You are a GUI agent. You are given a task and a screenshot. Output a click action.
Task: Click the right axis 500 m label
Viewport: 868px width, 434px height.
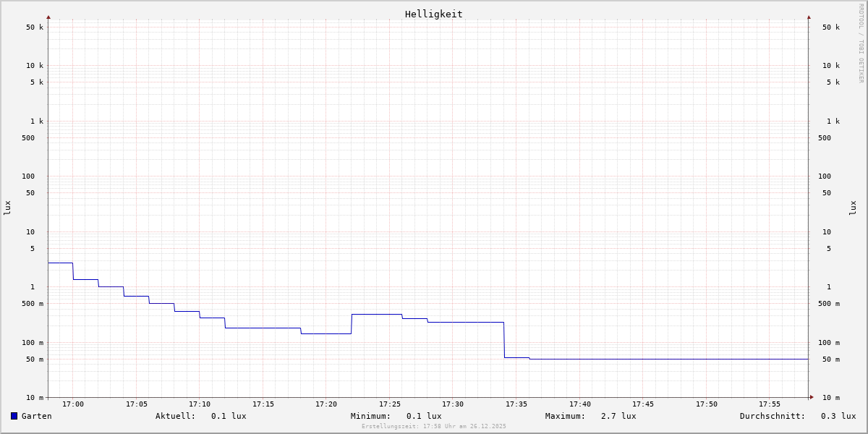[x=829, y=304]
